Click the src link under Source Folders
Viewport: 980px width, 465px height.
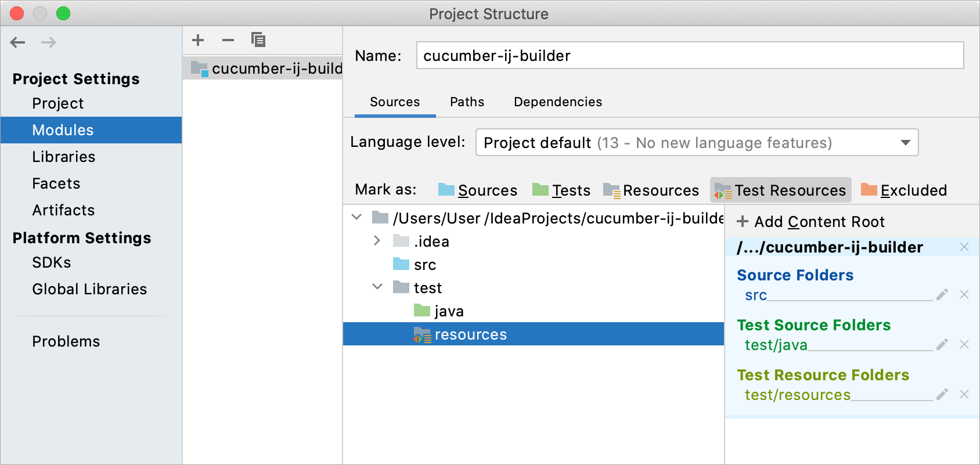[756, 295]
